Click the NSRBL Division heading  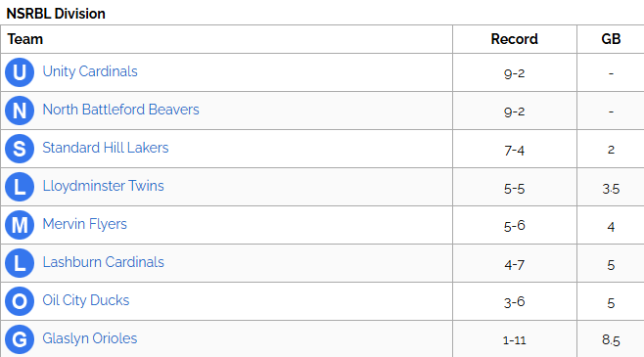pos(56,14)
